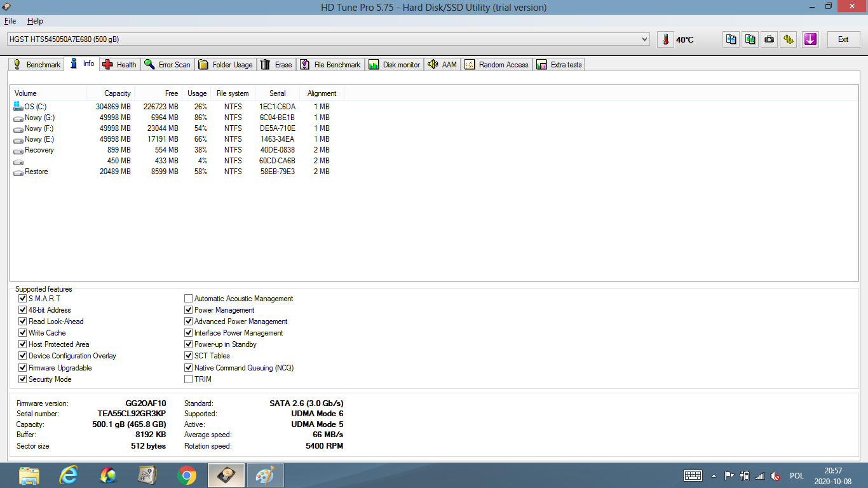Open the beige notebook app on taskbar
The width and height of the screenshot is (868, 488).
click(147, 475)
